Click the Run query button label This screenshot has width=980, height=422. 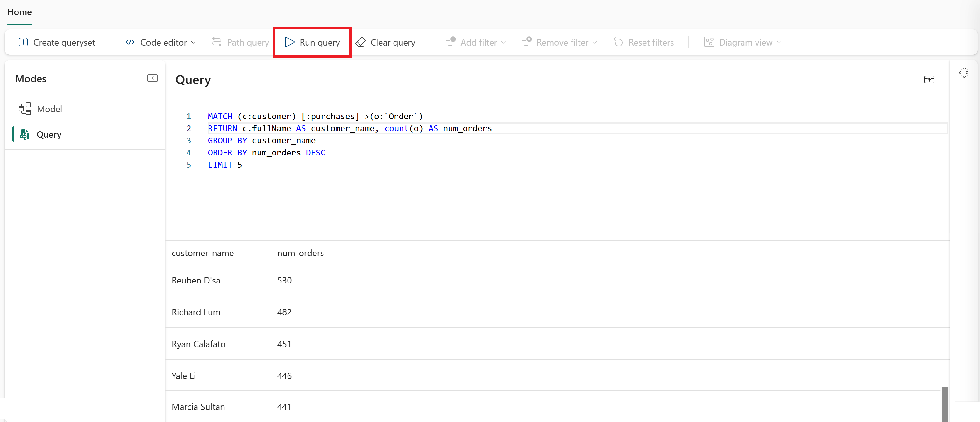coord(320,43)
